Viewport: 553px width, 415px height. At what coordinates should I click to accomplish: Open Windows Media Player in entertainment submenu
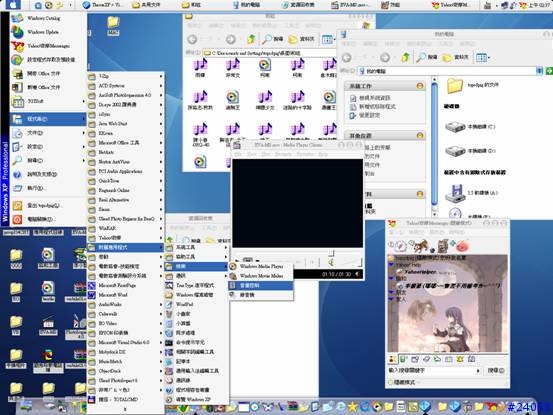click(x=261, y=266)
